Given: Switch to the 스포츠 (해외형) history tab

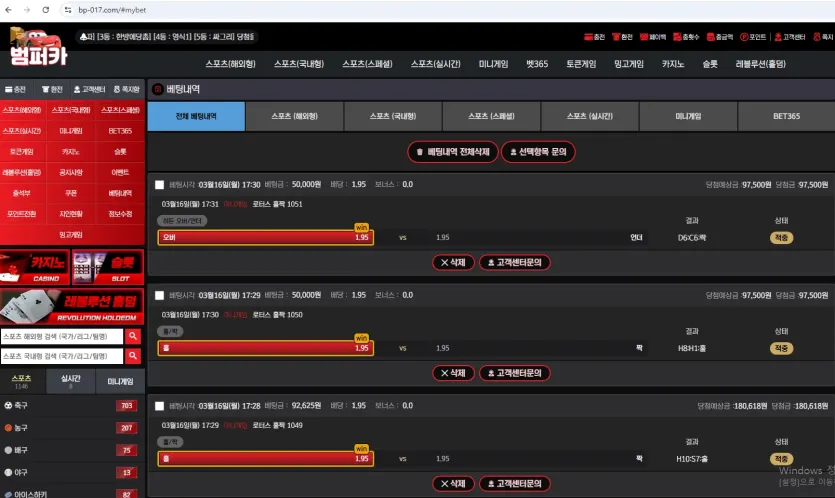Looking at the screenshot, I should click(294, 116).
